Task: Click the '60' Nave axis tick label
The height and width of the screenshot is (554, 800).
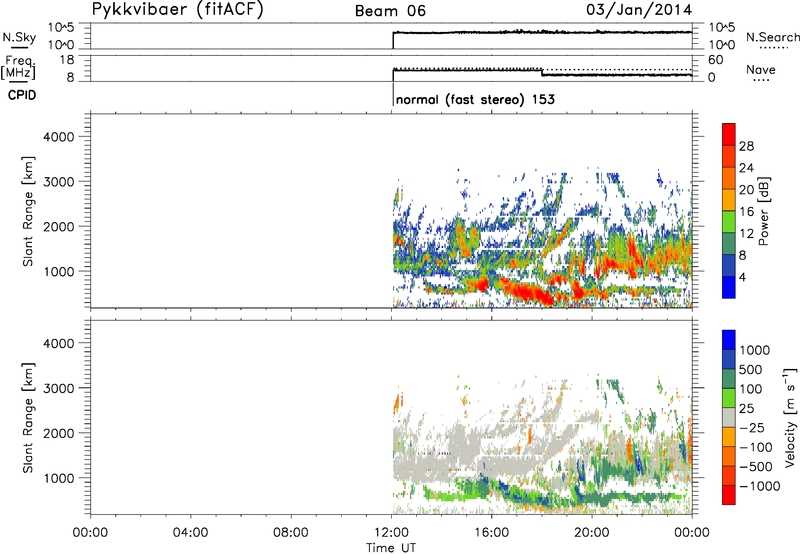Action: click(x=715, y=60)
